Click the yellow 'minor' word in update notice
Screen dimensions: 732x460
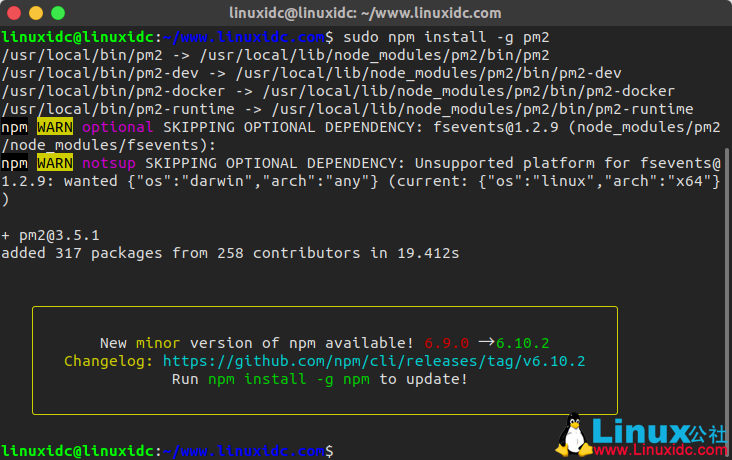[x=158, y=343]
